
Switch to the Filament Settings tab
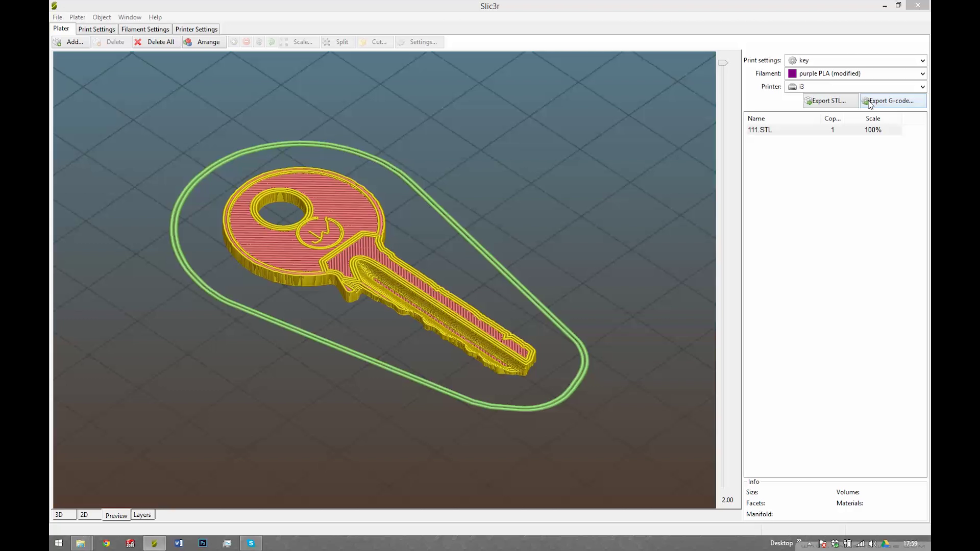pyautogui.click(x=145, y=29)
